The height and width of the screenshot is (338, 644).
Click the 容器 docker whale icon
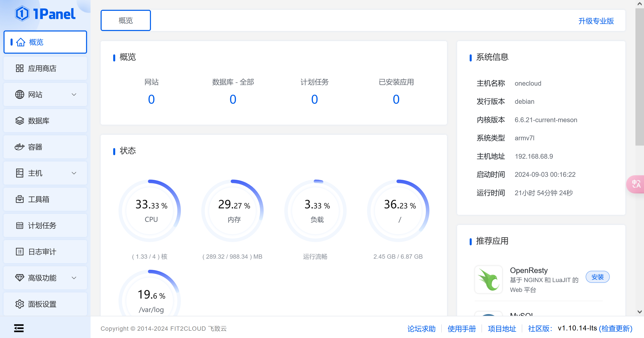[x=20, y=147]
